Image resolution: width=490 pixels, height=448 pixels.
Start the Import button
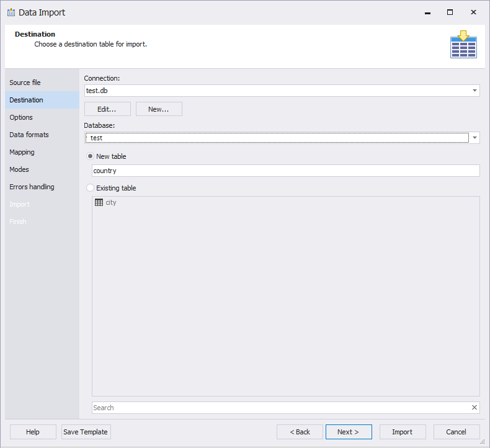coord(403,432)
